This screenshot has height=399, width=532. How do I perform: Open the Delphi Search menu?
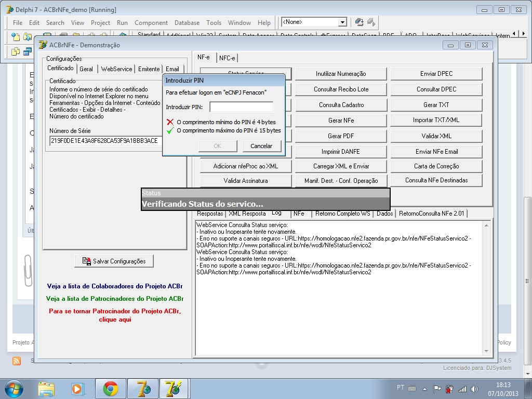click(55, 23)
